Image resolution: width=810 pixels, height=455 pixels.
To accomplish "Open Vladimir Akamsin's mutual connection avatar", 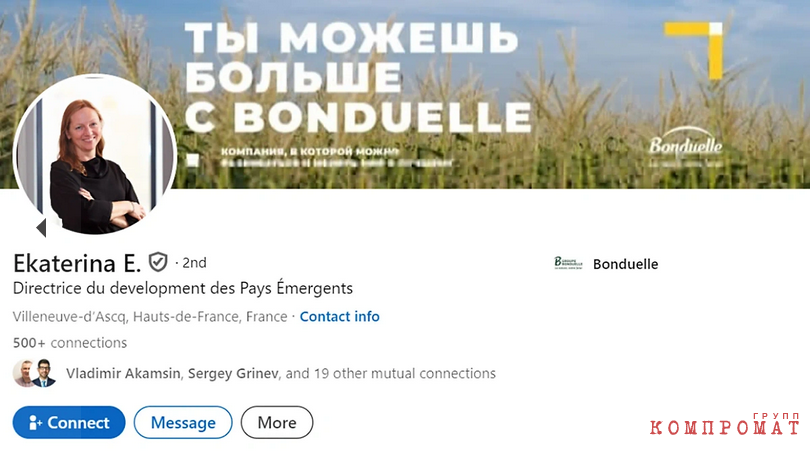I will (23, 373).
